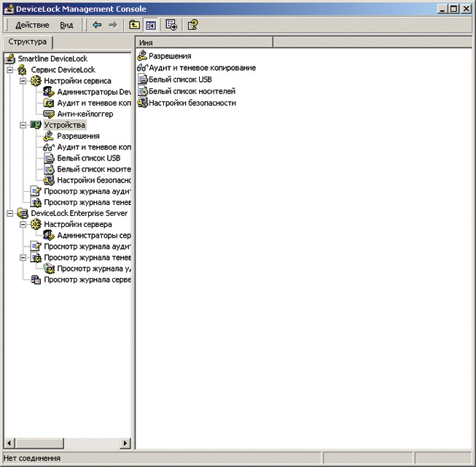
Task: Click Белый список носителей list icon
Action: pos(142,91)
